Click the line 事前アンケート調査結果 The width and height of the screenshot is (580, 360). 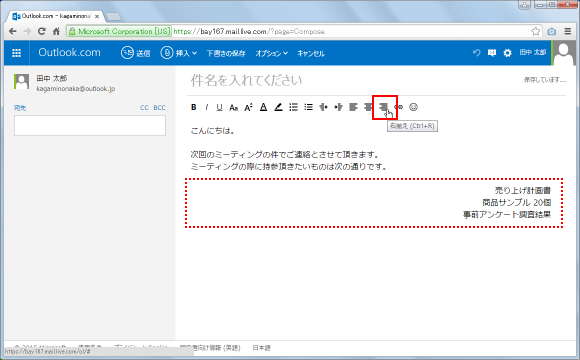click(507, 214)
